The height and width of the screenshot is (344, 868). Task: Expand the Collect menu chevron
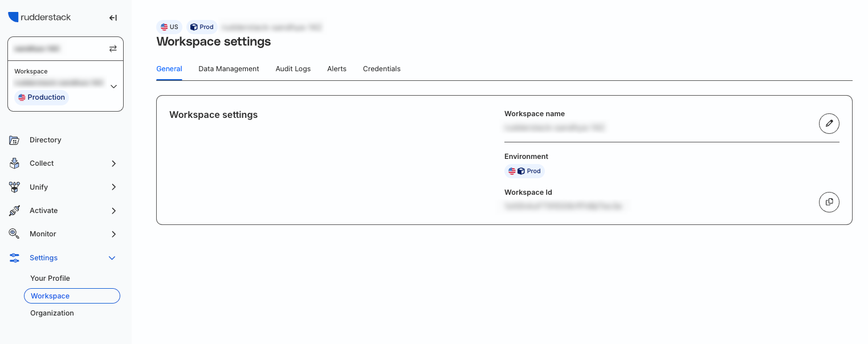point(113,163)
